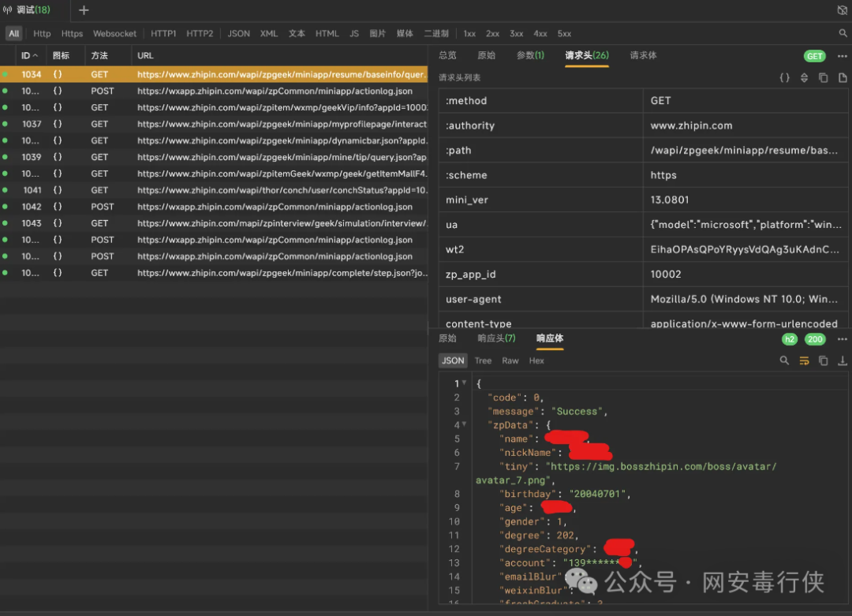852x616 pixels.
Task: Filter by XML content type
Action: pyautogui.click(x=269, y=34)
